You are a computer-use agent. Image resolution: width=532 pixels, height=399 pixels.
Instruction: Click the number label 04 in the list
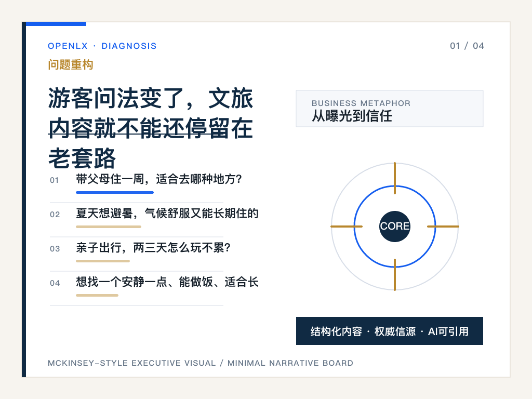55,283
